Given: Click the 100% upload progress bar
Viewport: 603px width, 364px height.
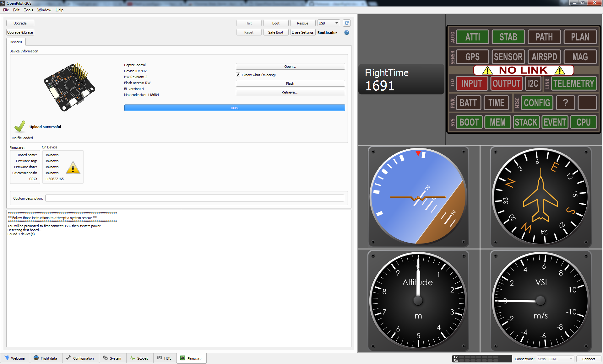Looking at the screenshot, I should [x=235, y=108].
